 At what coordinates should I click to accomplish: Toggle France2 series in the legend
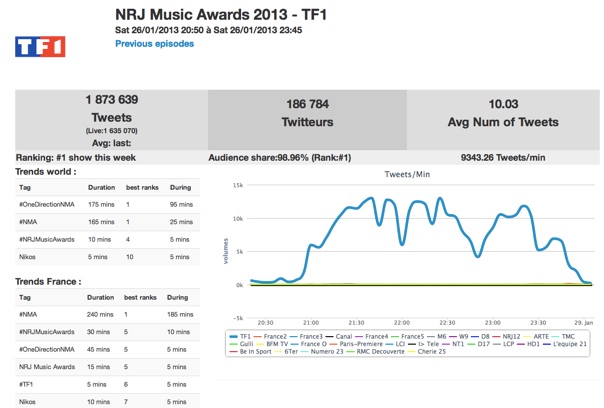[276, 337]
